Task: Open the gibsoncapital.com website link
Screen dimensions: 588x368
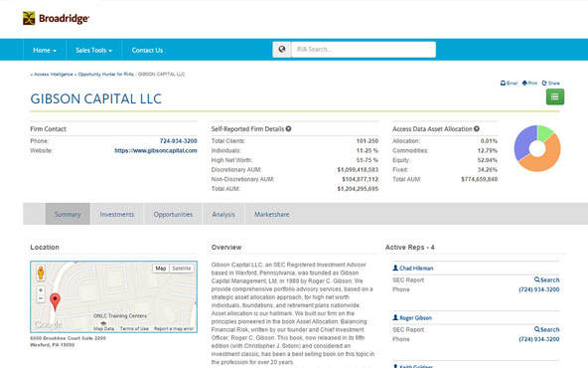Action: pos(156,150)
